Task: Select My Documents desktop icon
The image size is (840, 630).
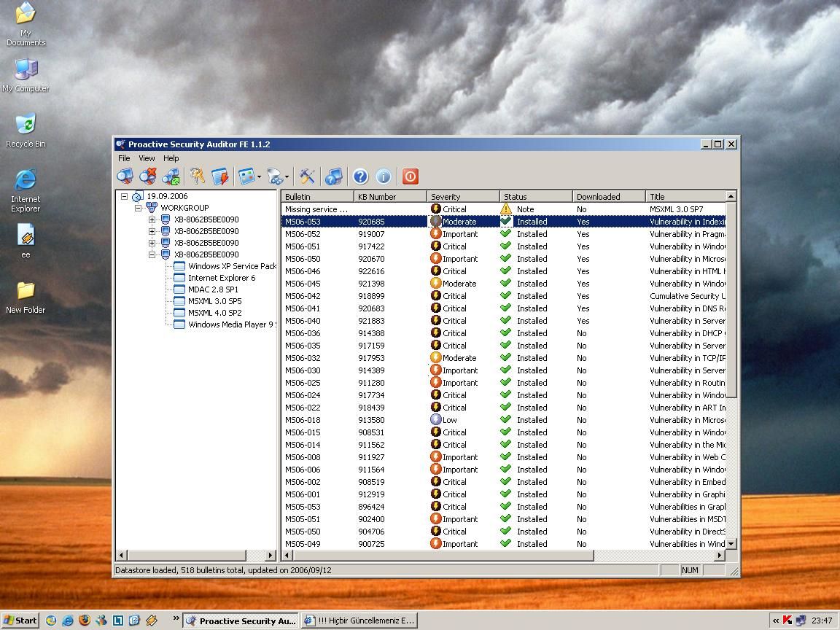Action: (26, 24)
